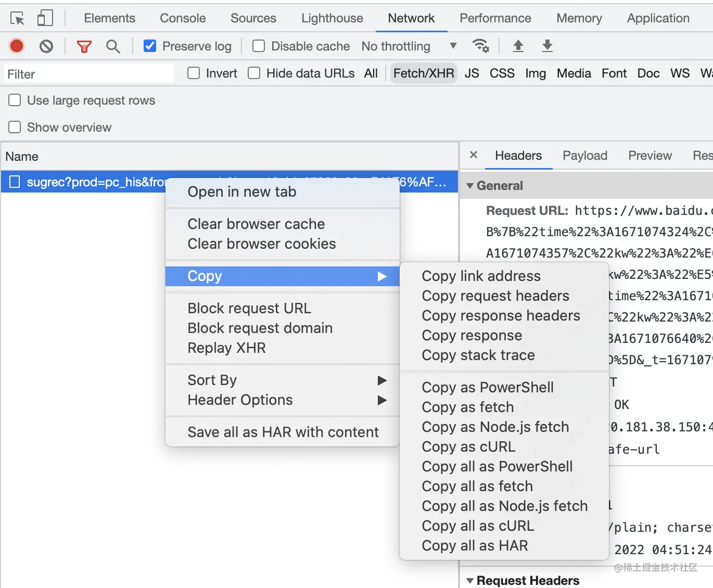Choose Block request domain
This screenshot has height=588, width=713.
[x=282, y=328]
